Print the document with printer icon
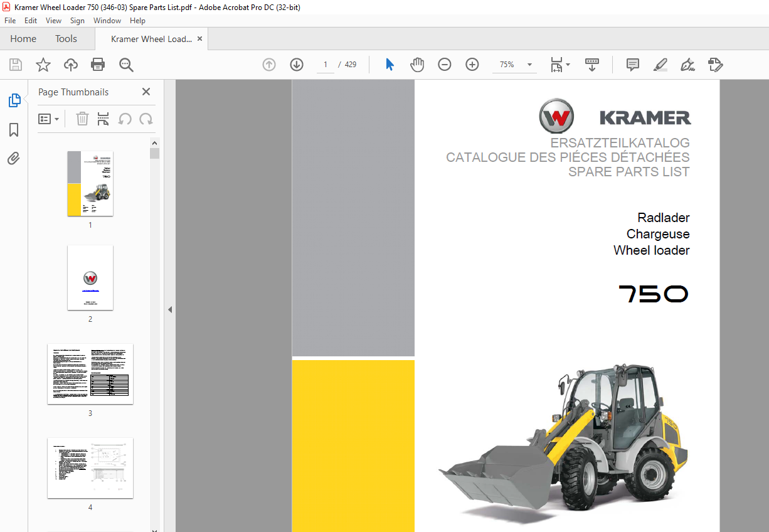Viewport: 769px width, 532px height. [98, 65]
